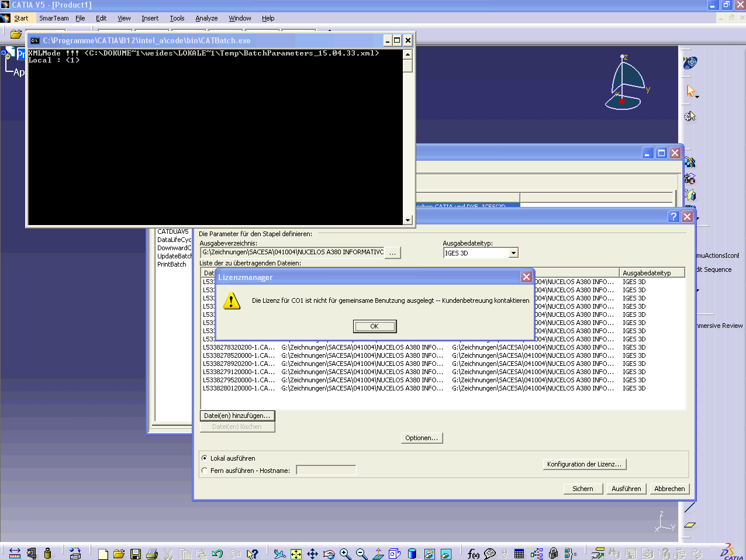
Task: Click the Normal View icon
Action: click(378, 554)
